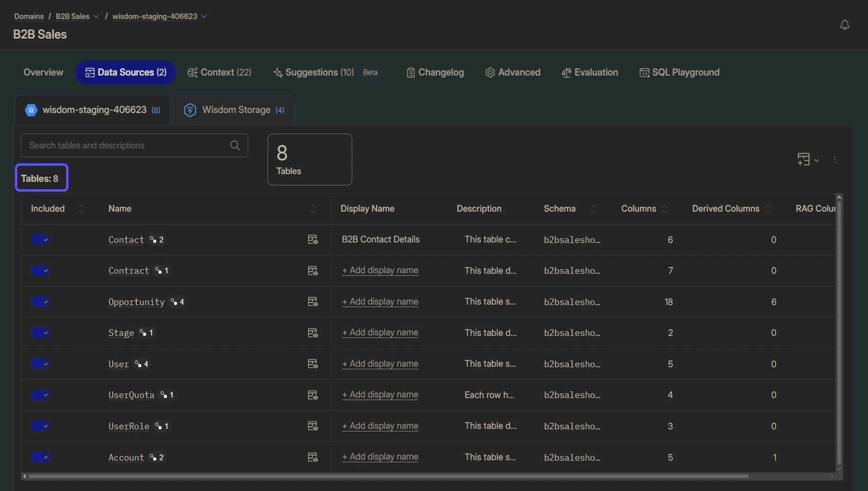The height and width of the screenshot is (491, 868).
Task: Toggle Included switch for UserQuota table
Action: pos(41,395)
